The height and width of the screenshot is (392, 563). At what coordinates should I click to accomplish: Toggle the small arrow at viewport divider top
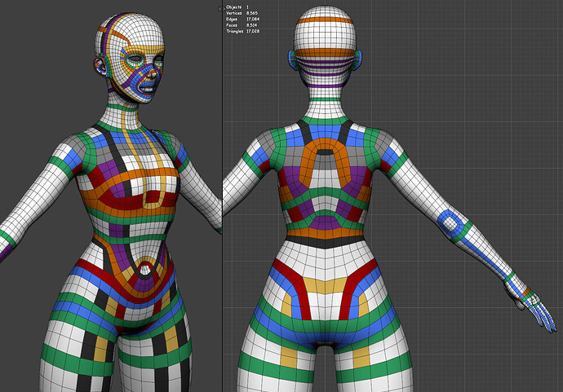[219, 9]
